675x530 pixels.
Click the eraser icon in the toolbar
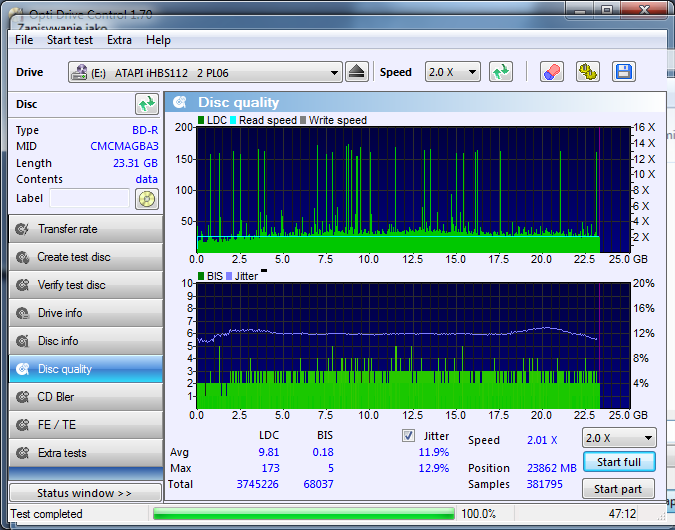click(x=552, y=72)
